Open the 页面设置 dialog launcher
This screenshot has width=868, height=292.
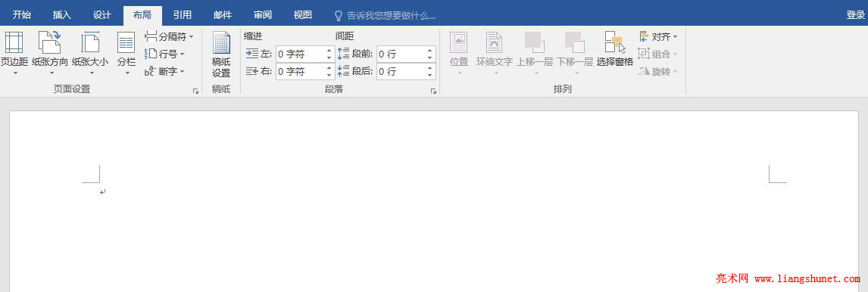coord(195,92)
